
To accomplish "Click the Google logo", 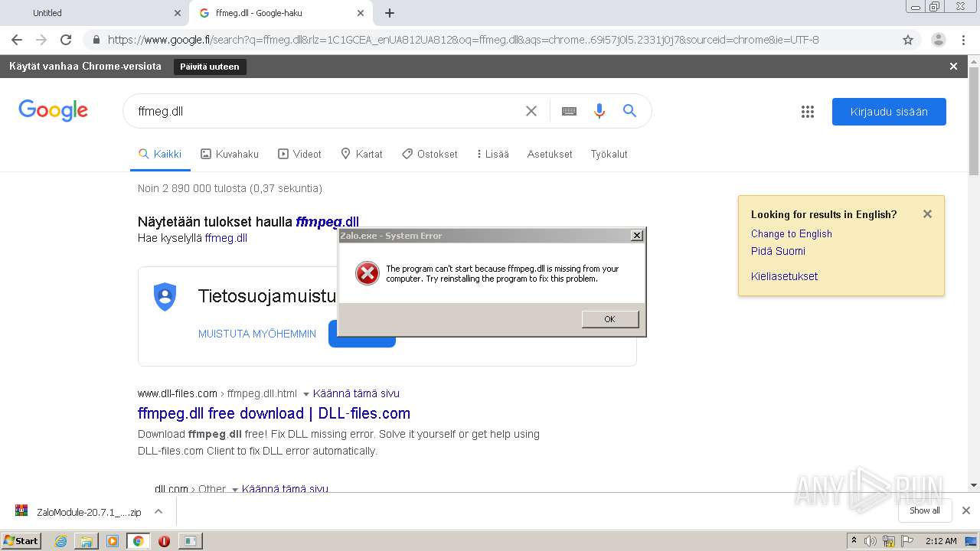I will click(x=53, y=111).
